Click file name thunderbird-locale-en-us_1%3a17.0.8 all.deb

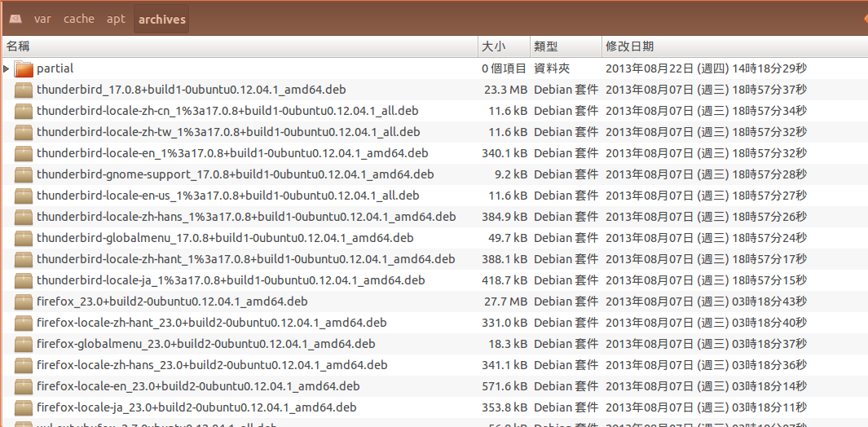[x=228, y=196]
